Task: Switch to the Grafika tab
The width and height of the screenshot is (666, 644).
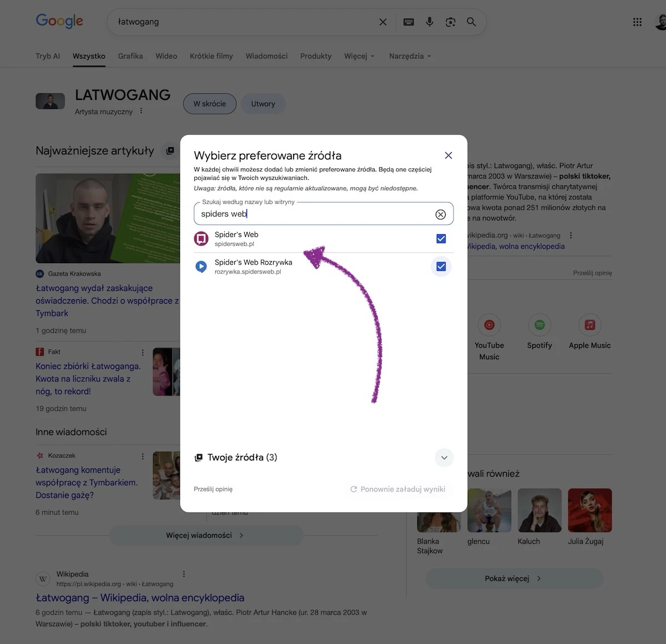Action: (x=130, y=56)
